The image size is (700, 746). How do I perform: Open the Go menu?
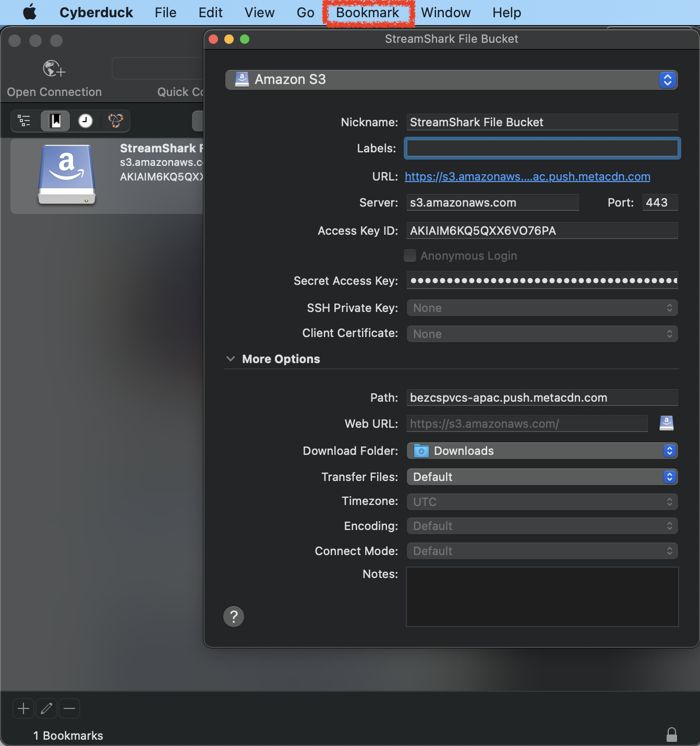(305, 13)
